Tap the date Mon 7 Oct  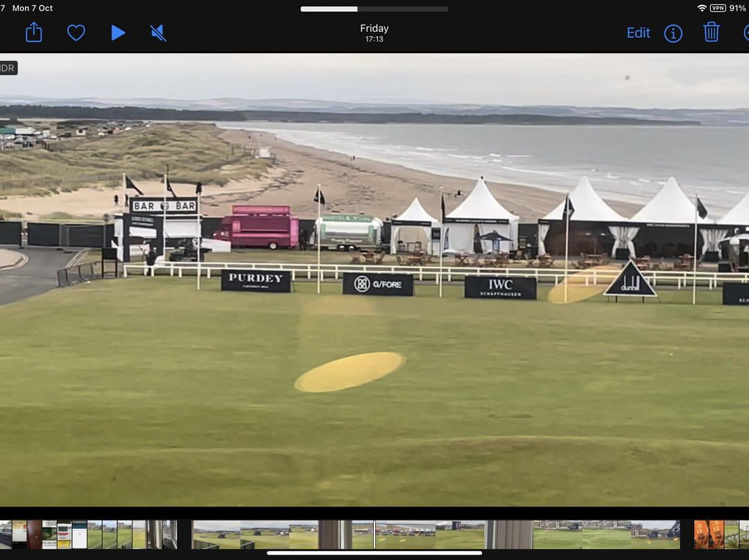[x=33, y=8]
